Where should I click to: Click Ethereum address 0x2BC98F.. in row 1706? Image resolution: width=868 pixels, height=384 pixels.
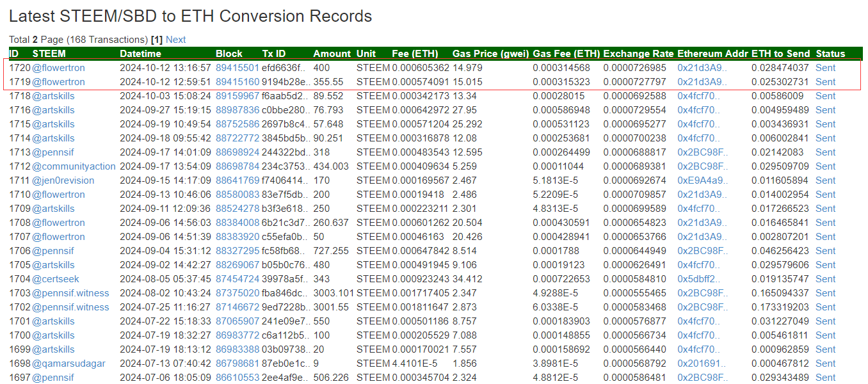(702, 251)
